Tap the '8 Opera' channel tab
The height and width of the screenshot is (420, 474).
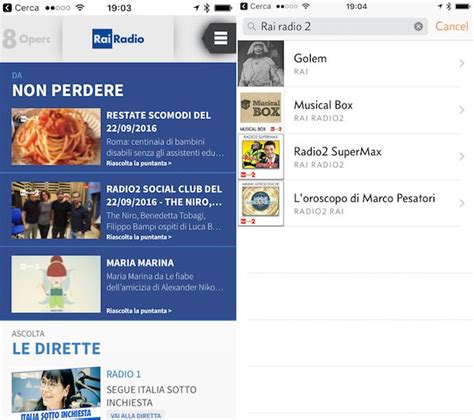[x=27, y=39]
